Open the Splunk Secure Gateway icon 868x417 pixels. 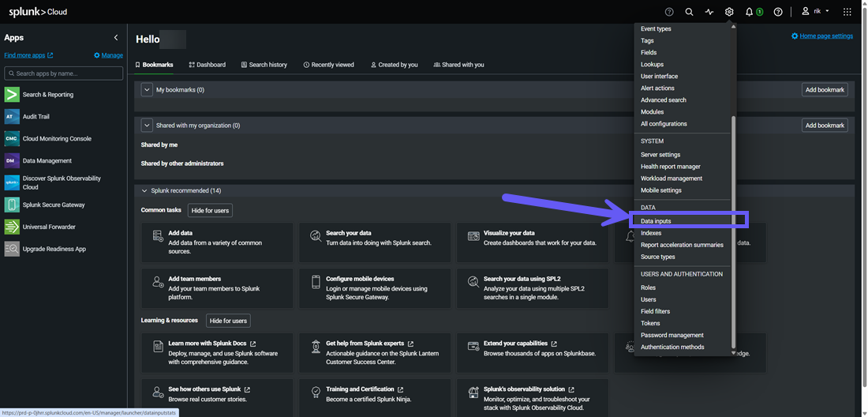click(12, 205)
